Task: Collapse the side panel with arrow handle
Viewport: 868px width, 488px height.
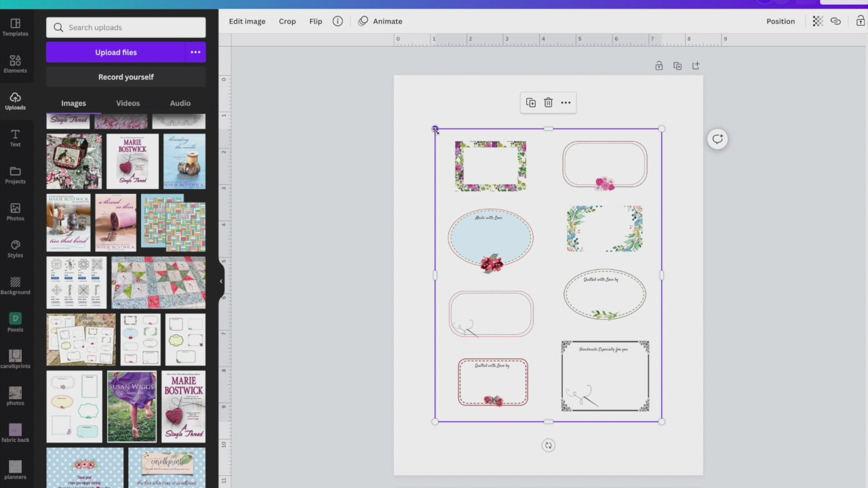Action: point(221,281)
